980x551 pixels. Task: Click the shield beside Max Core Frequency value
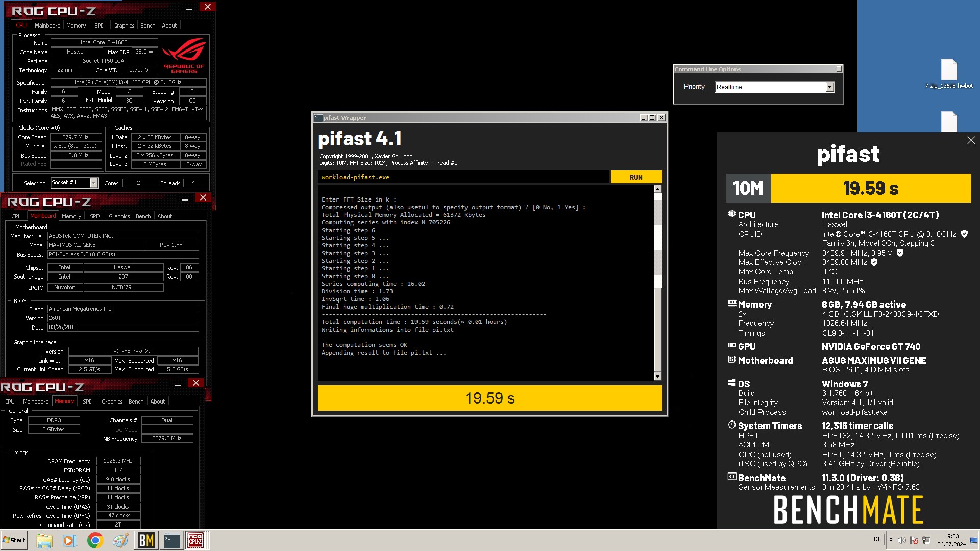click(x=900, y=253)
